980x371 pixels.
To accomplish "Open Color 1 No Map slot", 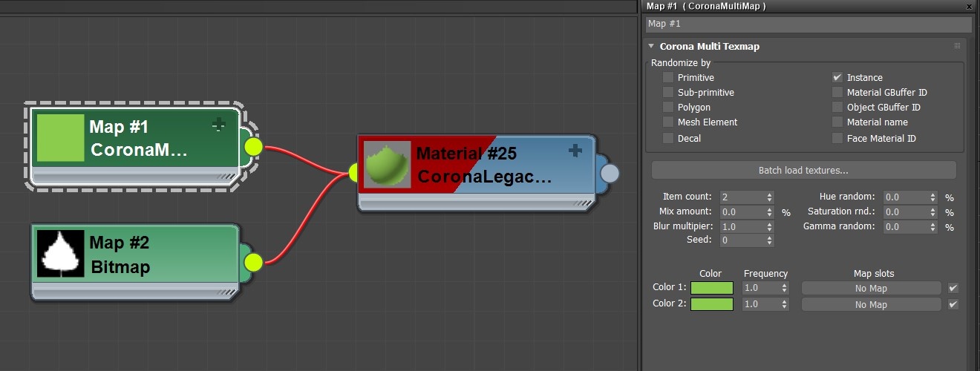I will point(871,288).
